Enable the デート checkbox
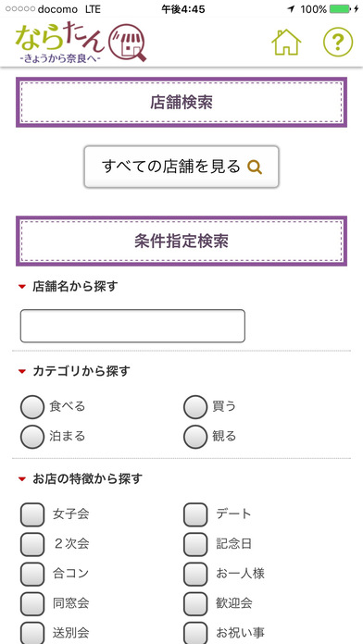Viewport: 363px width, 644px height. coord(194,514)
